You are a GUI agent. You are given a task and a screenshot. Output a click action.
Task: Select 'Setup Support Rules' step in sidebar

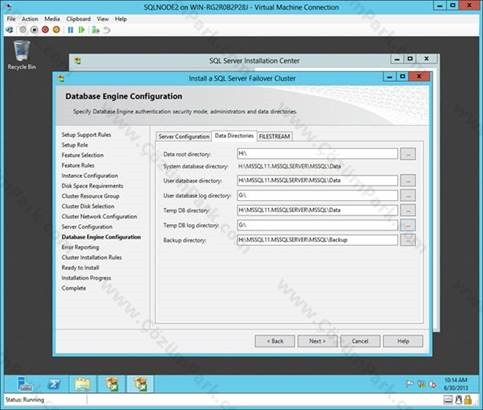[x=86, y=135]
